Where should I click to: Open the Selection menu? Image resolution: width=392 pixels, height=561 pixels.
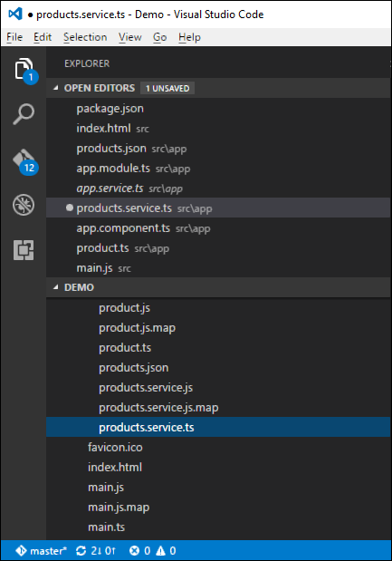tap(85, 37)
